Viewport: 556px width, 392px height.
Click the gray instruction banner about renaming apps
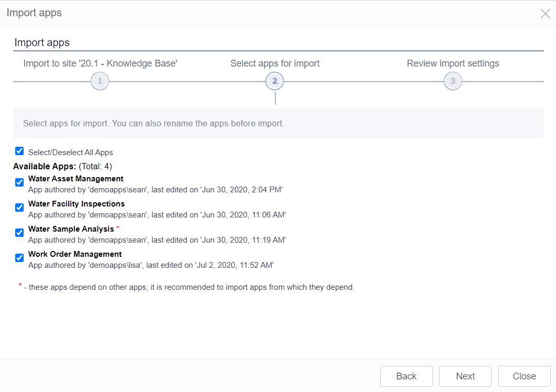278,123
